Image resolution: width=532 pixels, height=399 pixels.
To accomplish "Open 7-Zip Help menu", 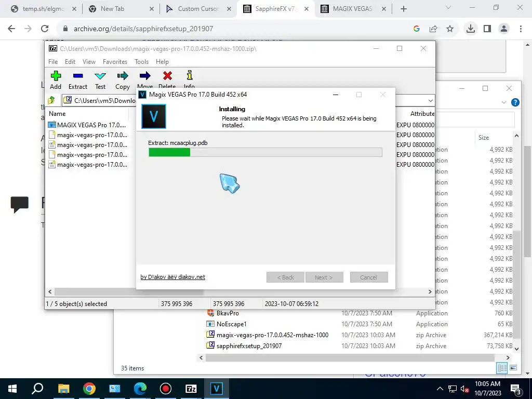I will tap(162, 62).
